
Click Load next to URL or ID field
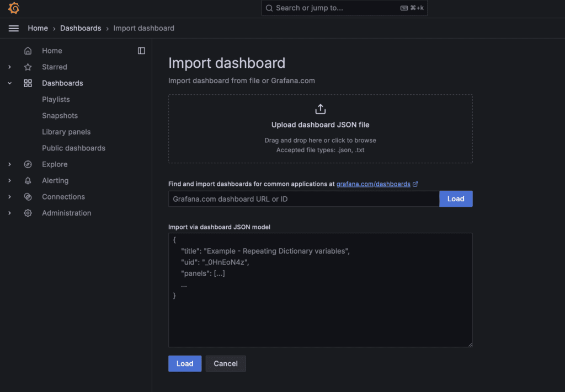click(x=456, y=198)
